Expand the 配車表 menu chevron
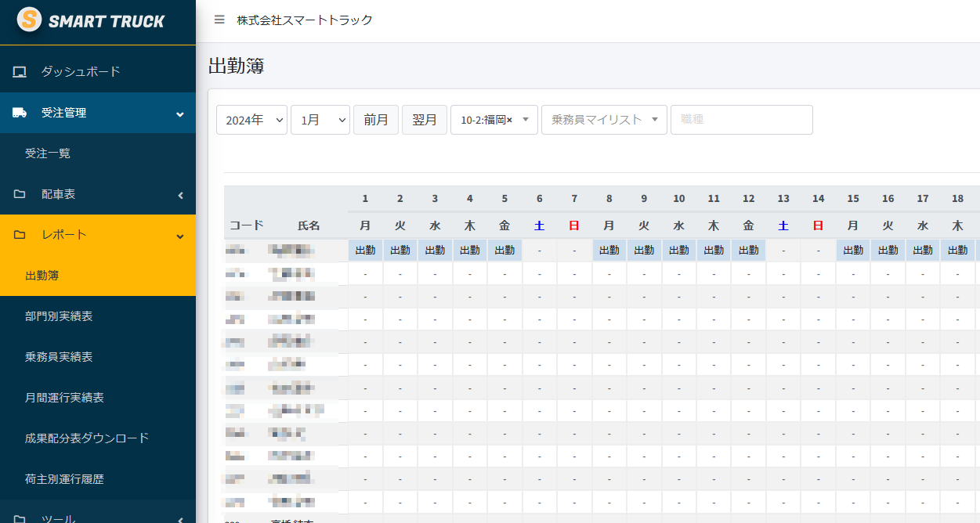This screenshot has width=980, height=523. click(180, 195)
